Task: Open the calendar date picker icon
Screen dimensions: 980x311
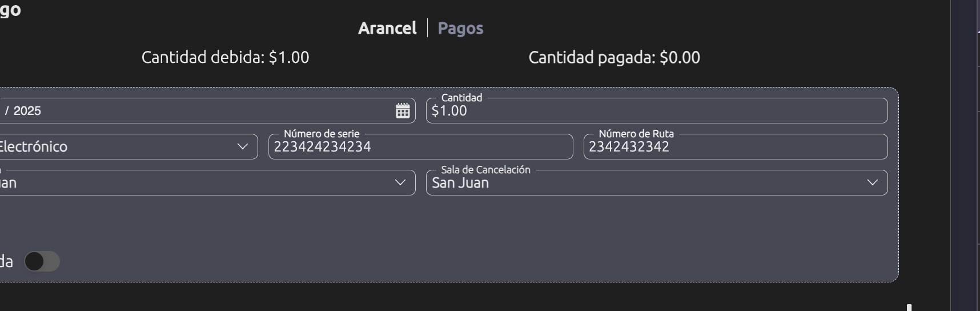Action: pyautogui.click(x=403, y=111)
